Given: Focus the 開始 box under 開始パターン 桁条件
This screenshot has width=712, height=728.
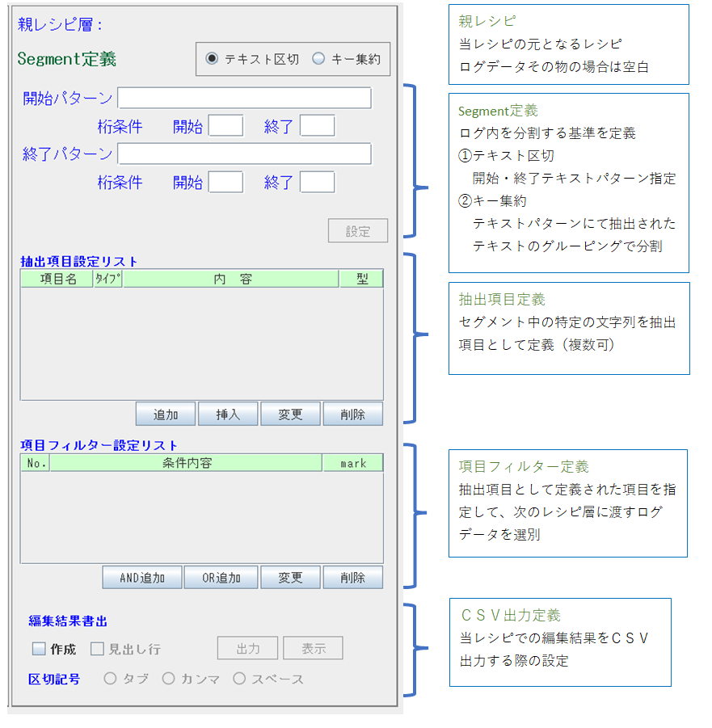Looking at the screenshot, I should (225, 126).
